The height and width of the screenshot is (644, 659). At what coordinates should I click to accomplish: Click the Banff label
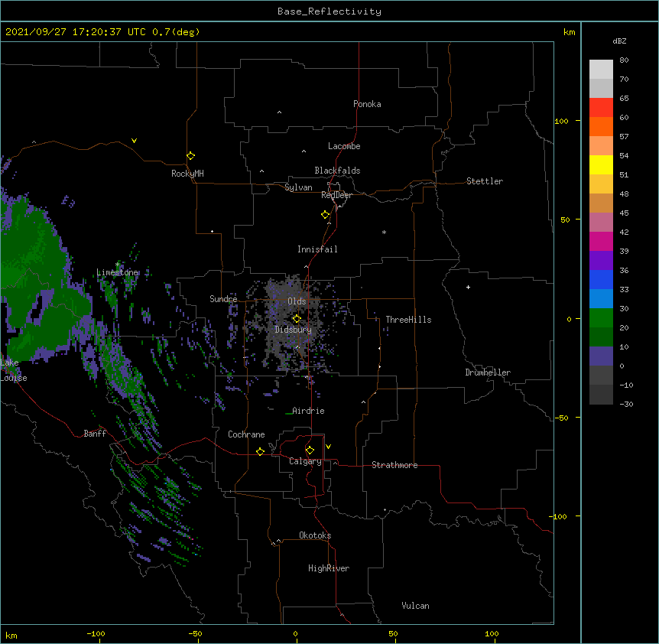(95, 434)
